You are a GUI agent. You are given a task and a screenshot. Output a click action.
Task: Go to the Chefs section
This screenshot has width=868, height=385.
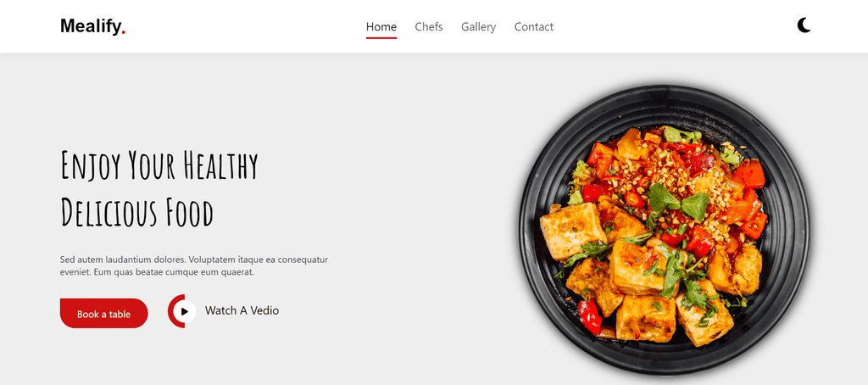428,26
